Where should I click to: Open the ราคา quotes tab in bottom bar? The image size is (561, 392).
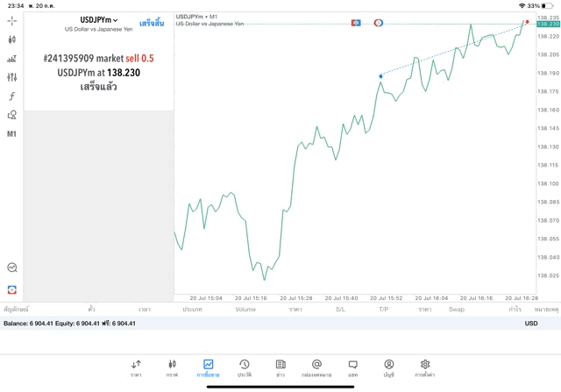(x=136, y=368)
